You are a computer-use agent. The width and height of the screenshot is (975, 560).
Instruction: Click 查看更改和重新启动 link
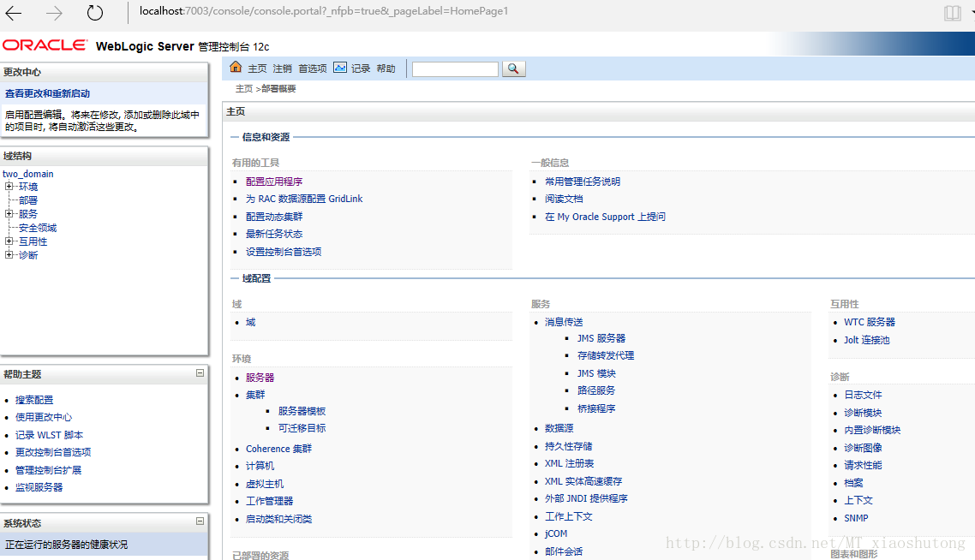(x=47, y=93)
